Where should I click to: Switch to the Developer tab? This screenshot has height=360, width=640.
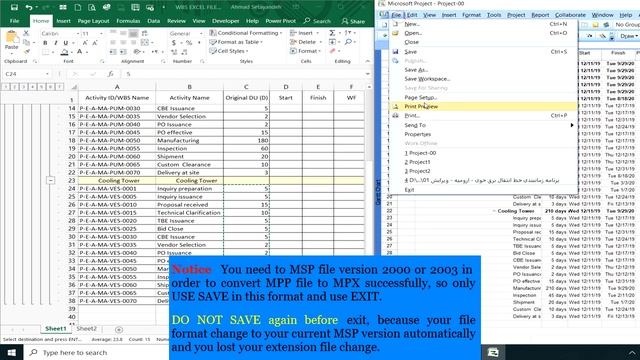225,21
